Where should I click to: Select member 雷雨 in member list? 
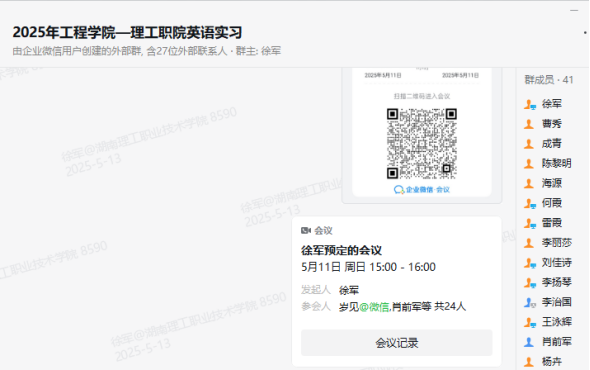pyautogui.click(x=552, y=223)
